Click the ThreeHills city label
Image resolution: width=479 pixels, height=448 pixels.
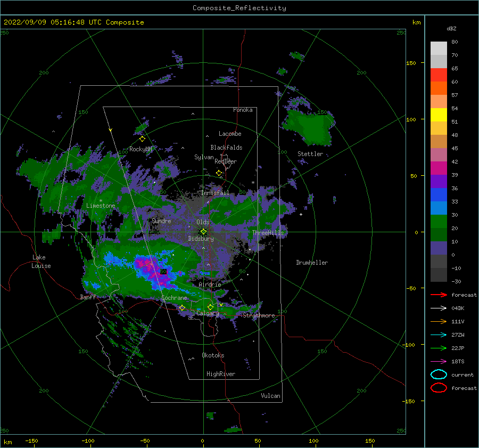[268, 233]
